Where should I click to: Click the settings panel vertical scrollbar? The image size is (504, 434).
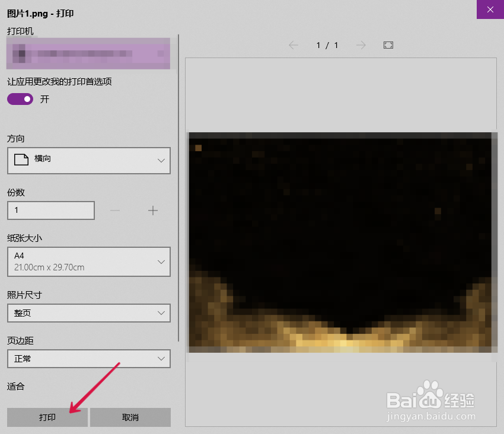point(178,188)
